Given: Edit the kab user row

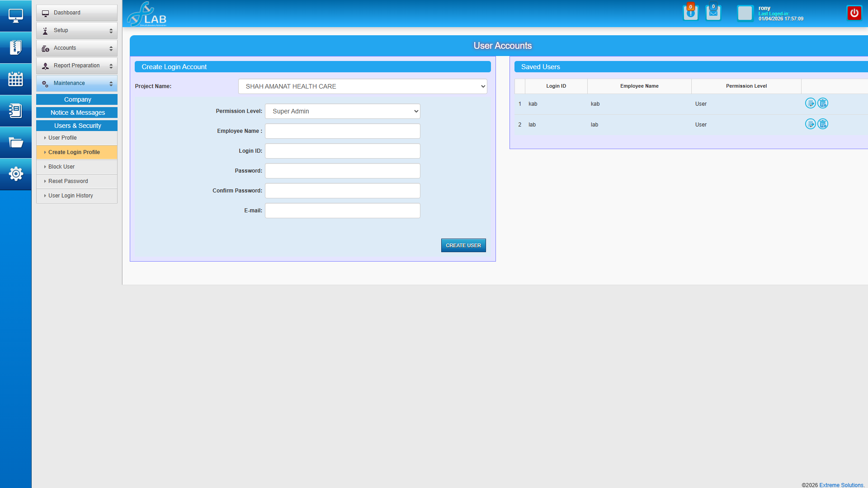Looking at the screenshot, I should pyautogui.click(x=810, y=103).
